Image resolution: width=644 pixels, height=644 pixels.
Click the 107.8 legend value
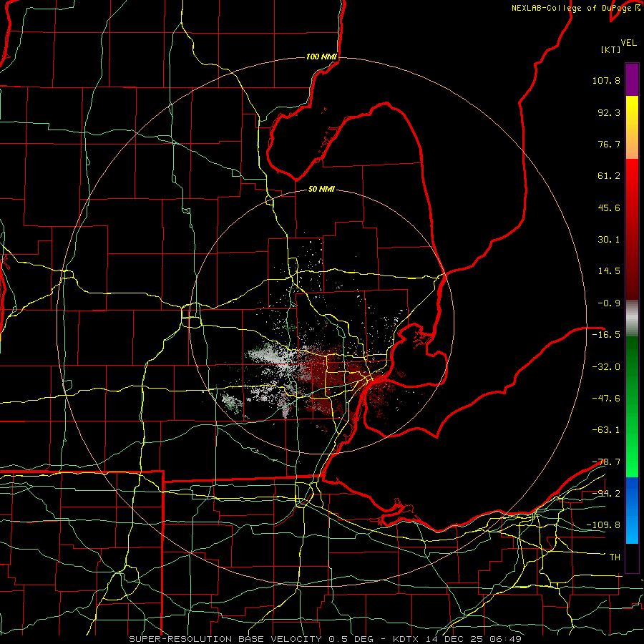[606, 80]
